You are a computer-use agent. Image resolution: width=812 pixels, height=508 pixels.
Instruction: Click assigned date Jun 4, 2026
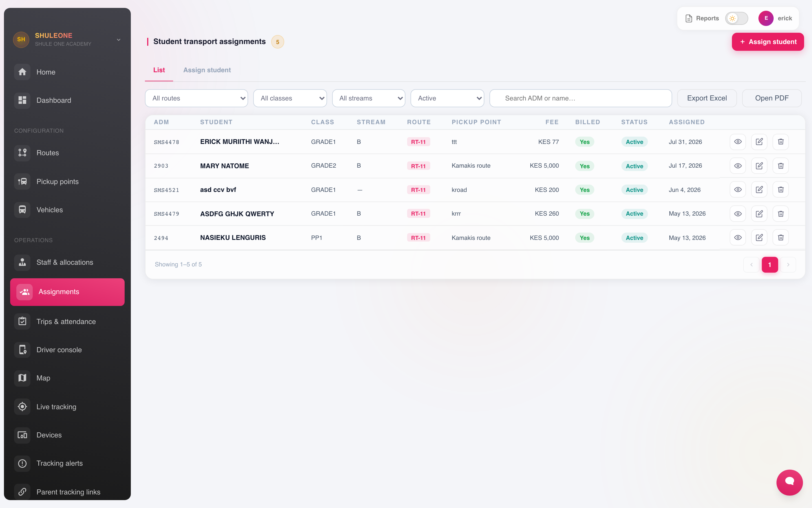point(685,190)
